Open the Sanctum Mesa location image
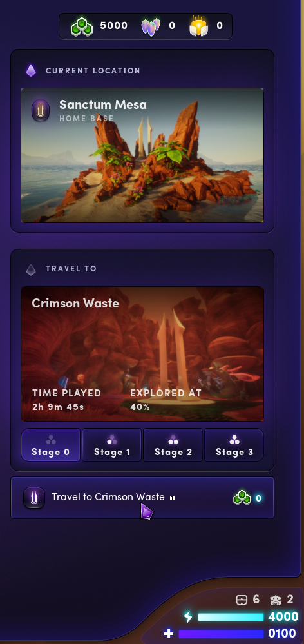The height and width of the screenshot is (644, 304). pos(142,155)
